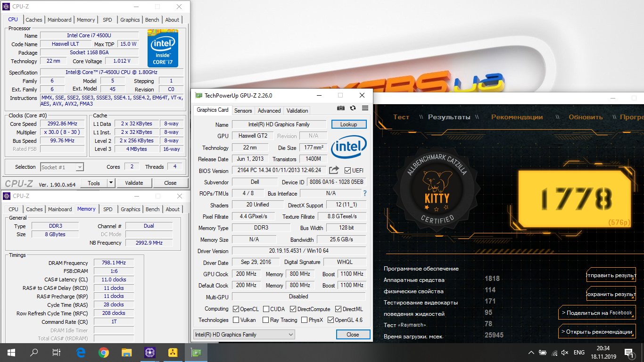Image resolution: width=644 pixels, height=362 pixels.
Task: Toggle the Ray Tracing checkbox
Action: [265, 320]
